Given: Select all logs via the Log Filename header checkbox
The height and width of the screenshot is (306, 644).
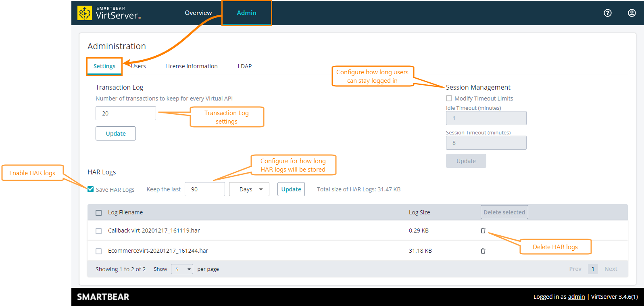Looking at the screenshot, I should coord(98,213).
